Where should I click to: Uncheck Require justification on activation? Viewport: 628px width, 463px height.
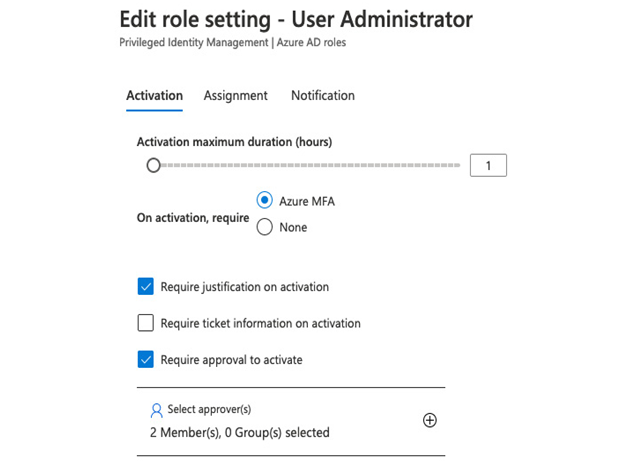pos(145,286)
